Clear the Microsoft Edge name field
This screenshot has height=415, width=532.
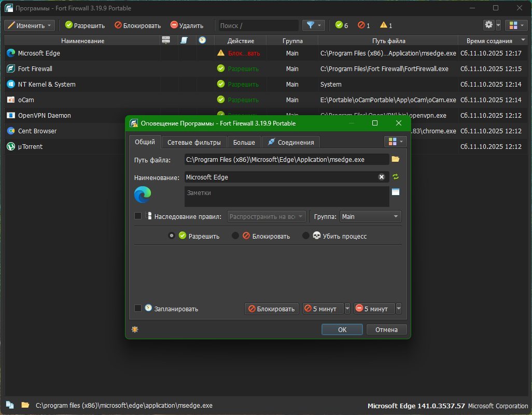pyautogui.click(x=382, y=177)
